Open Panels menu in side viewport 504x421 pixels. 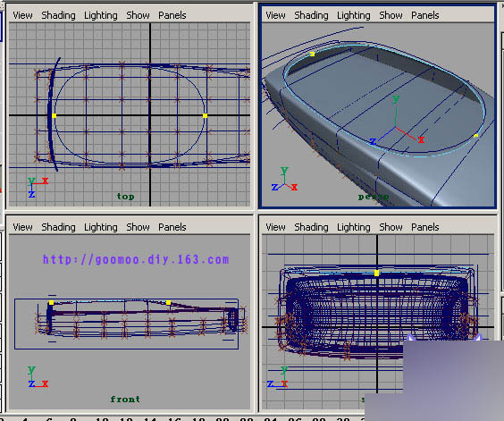click(x=425, y=227)
